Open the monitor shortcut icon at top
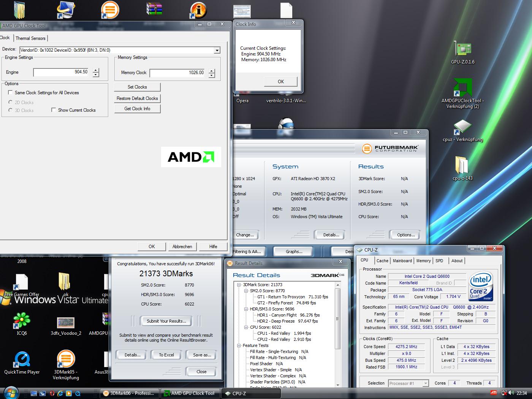 (x=65, y=10)
